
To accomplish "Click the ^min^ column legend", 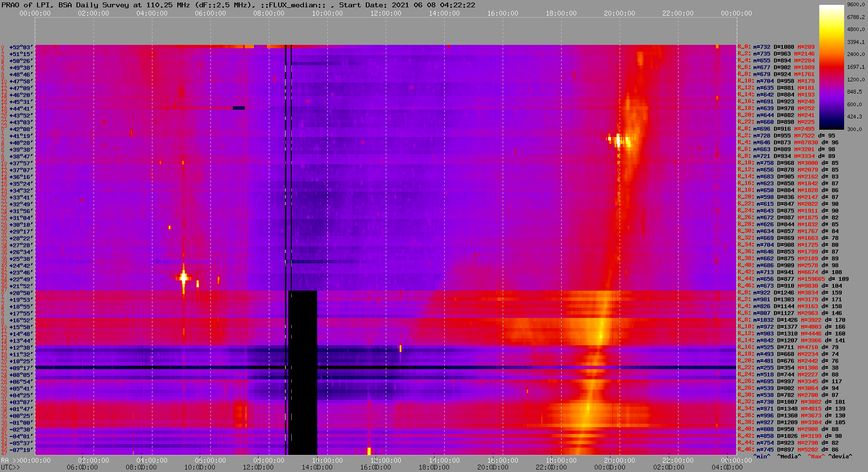I will pyautogui.click(x=762, y=457).
